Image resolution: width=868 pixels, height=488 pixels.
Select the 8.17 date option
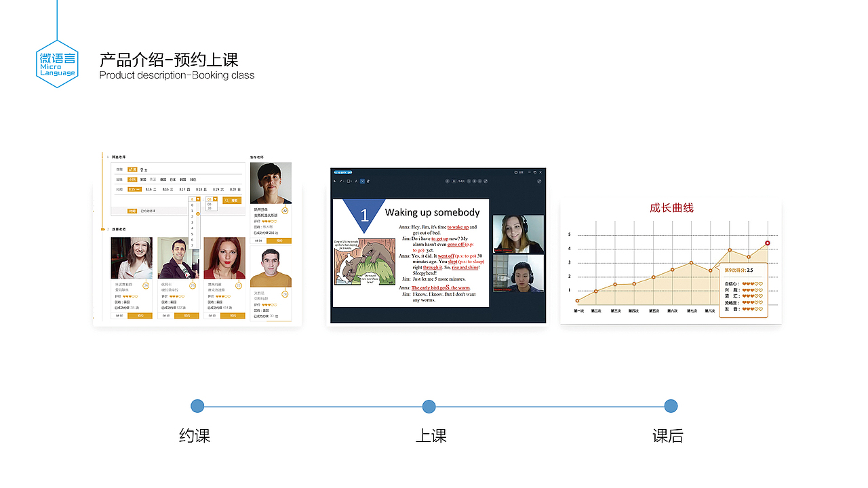tap(184, 190)
